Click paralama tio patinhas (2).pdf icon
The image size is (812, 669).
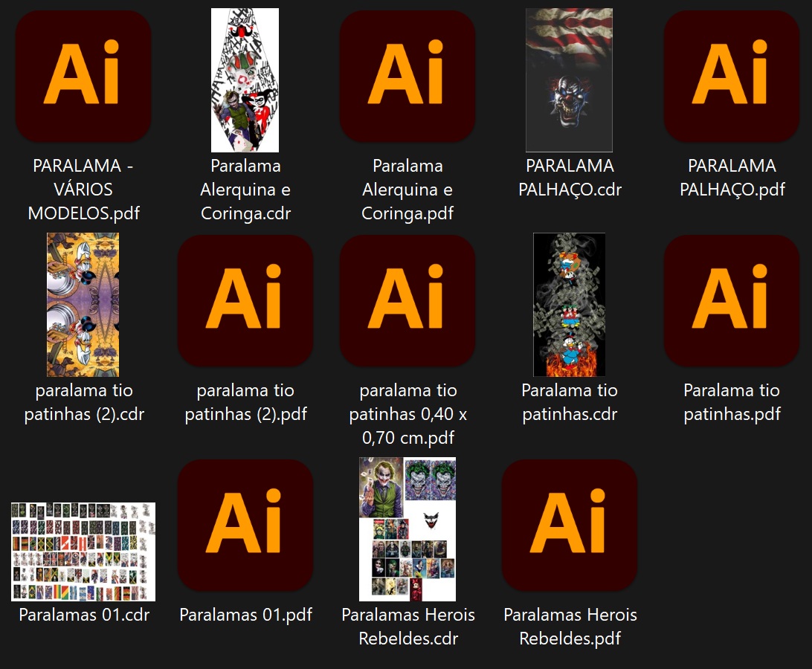[x=245, y=301]
